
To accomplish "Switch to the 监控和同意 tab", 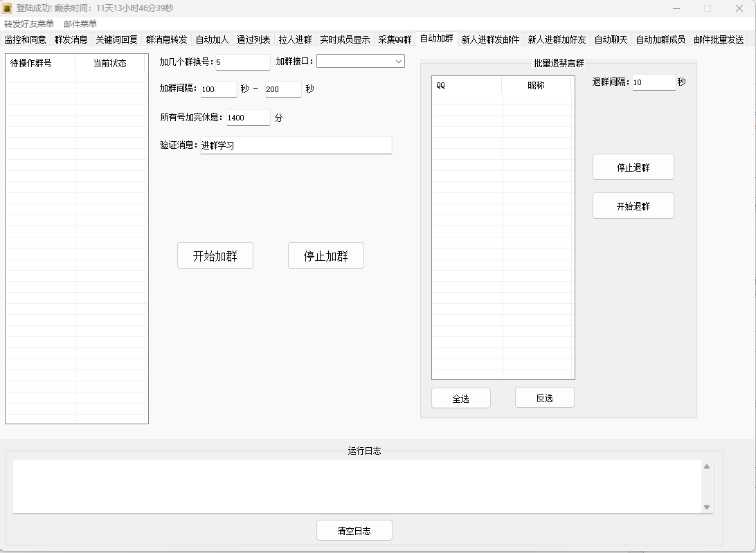I will pyautogui.click(x=25, y=39).
